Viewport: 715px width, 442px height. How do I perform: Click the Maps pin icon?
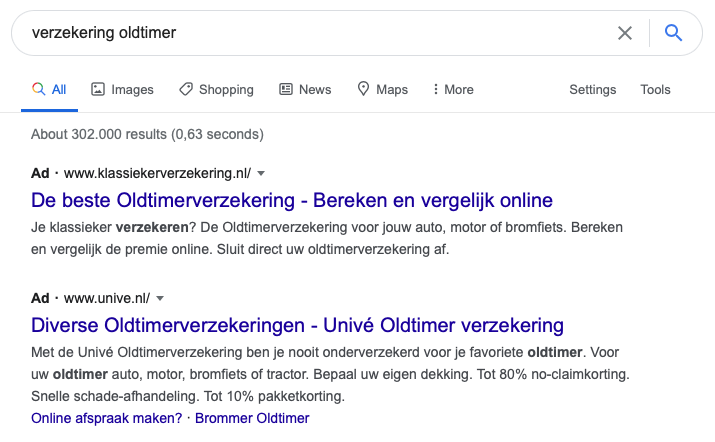pos(363,89)
